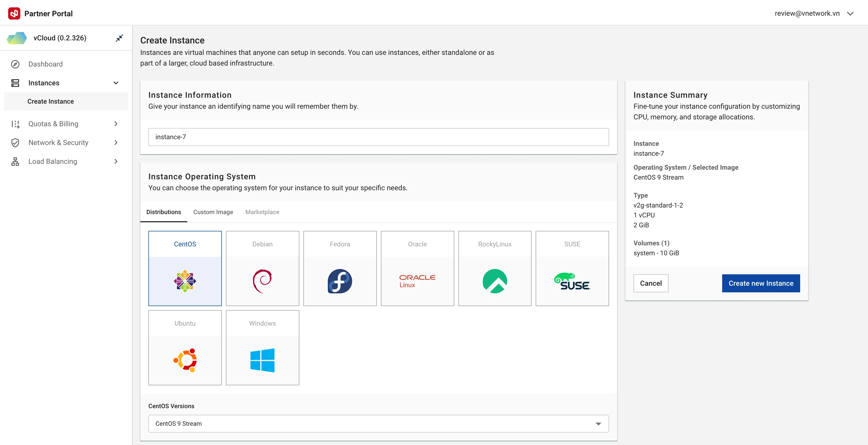Select the CentOS logo
This screenshot has width=868, height=445.
pos(185,281)
